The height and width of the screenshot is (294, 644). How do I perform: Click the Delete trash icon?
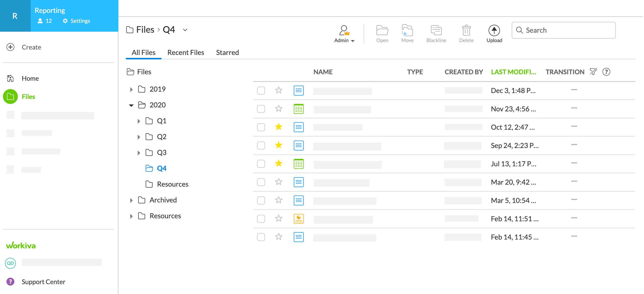466,30
